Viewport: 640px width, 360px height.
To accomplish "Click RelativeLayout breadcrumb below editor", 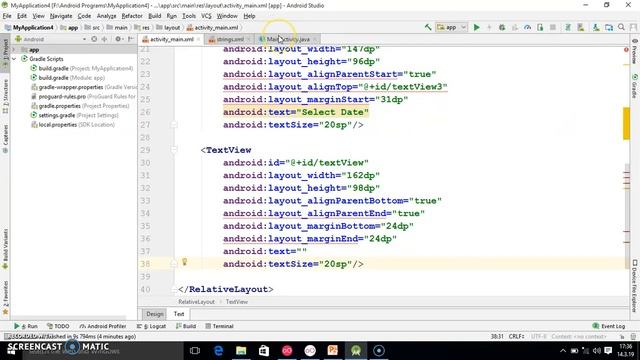I will (x=196, y=302).
